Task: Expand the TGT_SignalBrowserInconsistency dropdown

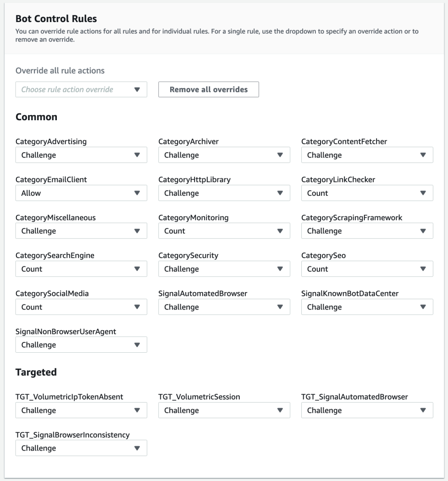Action: [81, 448]
